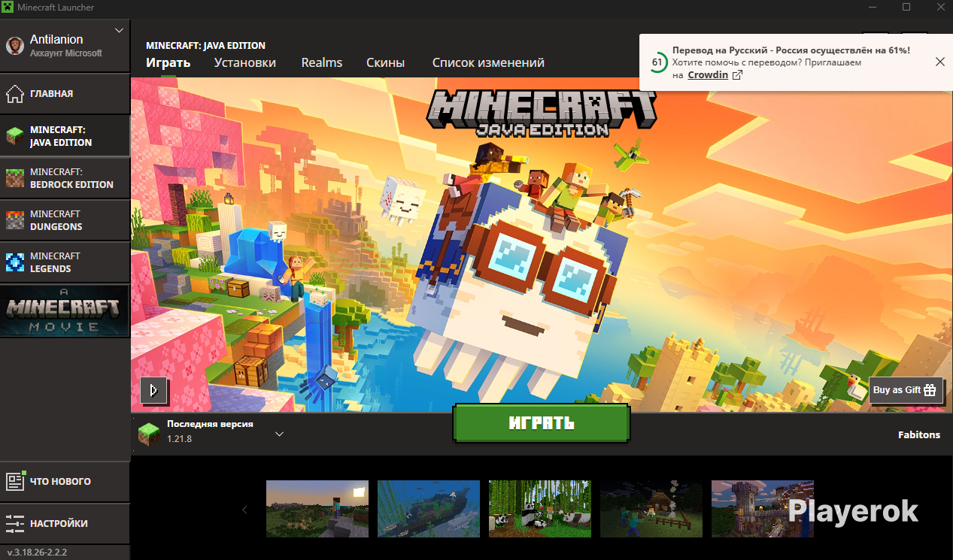This screenshot has height=560, width=953.
Task: Select Minecraft: Bedrock Edition in sidebar
Action: 65,178
